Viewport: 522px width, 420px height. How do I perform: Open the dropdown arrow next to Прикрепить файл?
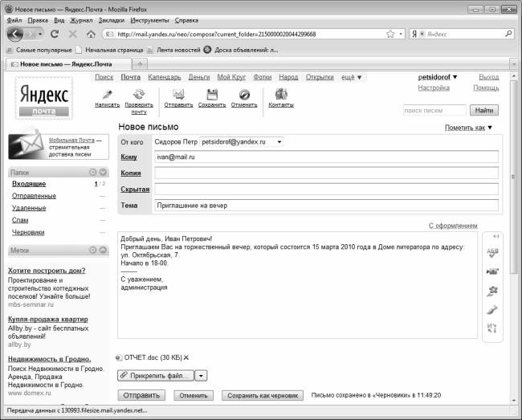pos(202,375)
